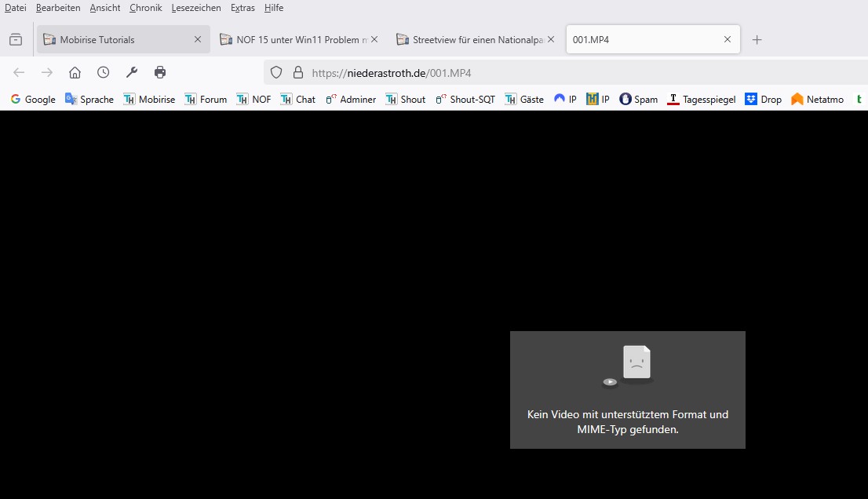Open a new tab with plus button

point(757,39)
